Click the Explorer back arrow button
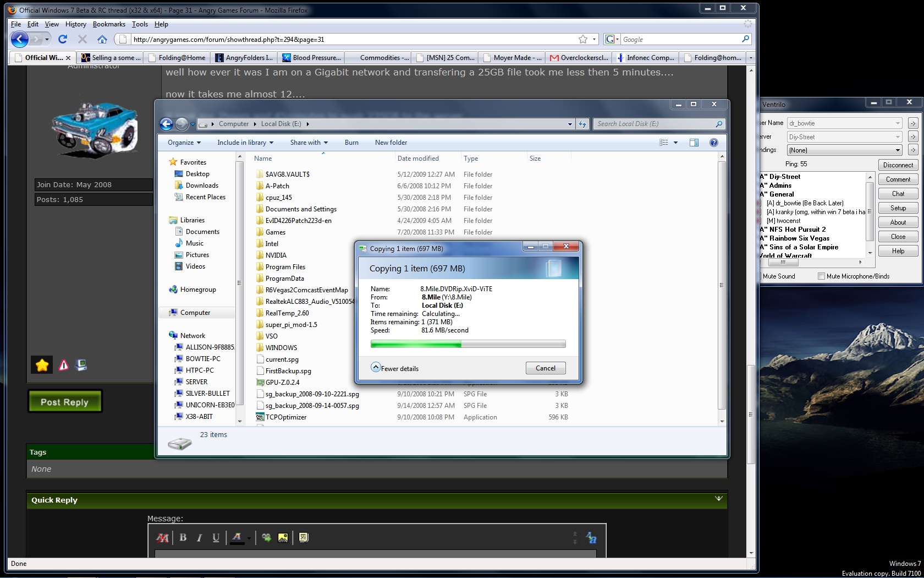Screen dimensions: 924x578 (x=166, y=124)
